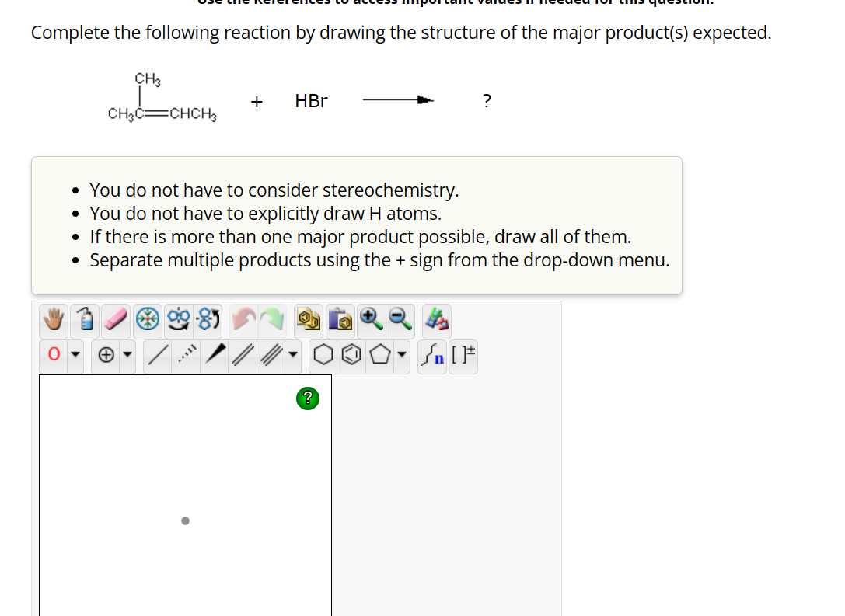The image size is (845, 616).
Task: Select the benzene ring tool
Action: 351,354
